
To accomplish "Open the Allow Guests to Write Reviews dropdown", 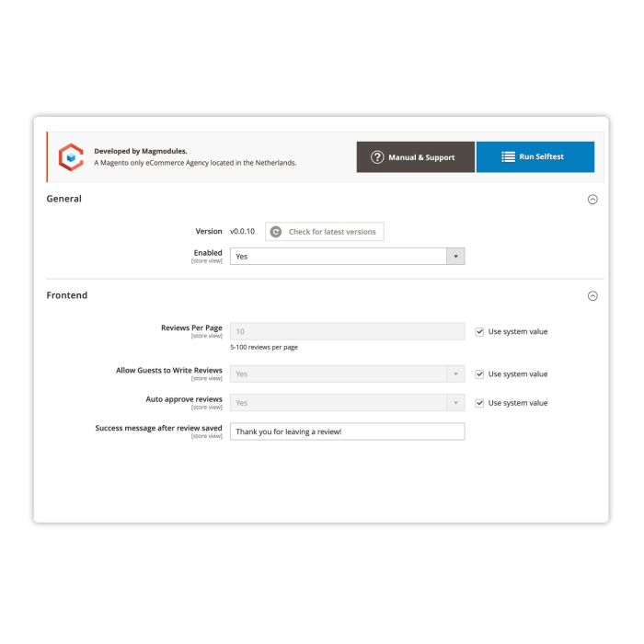I will click(x=347, y=374).
